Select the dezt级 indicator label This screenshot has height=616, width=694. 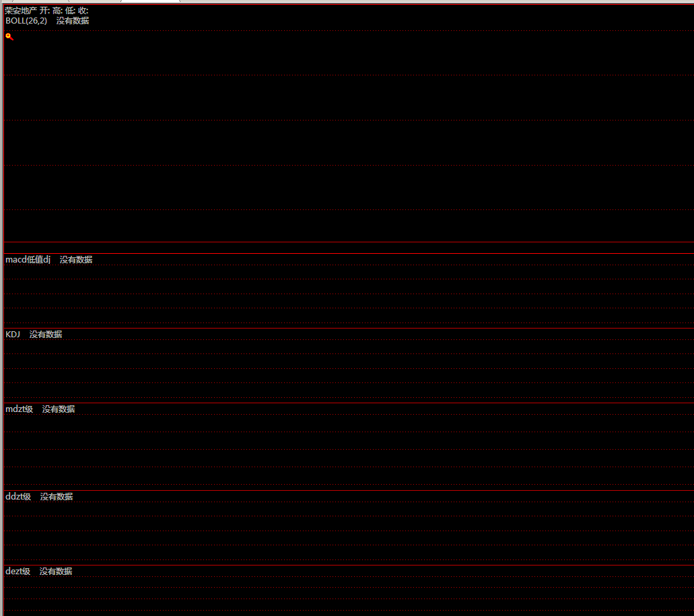coord(18,572)
